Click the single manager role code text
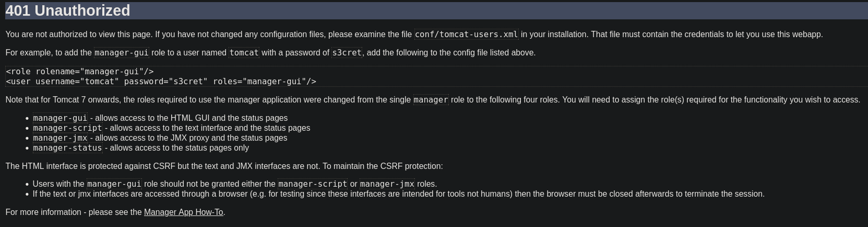This screenshot has height=227, width=868. (x=431, y=100)
